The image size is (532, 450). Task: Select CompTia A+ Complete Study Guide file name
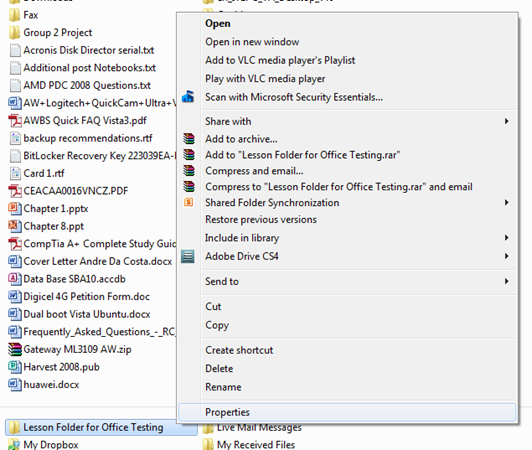pos(100,244)
